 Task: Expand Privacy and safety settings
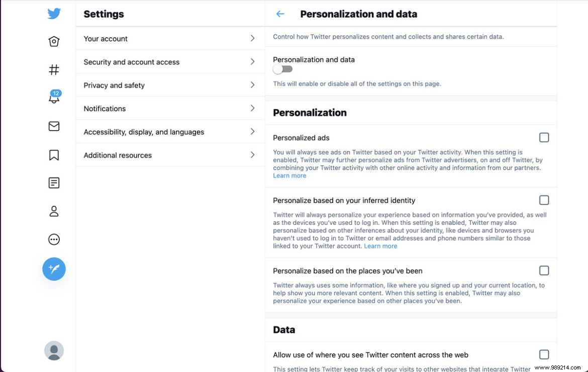[169, 85]
